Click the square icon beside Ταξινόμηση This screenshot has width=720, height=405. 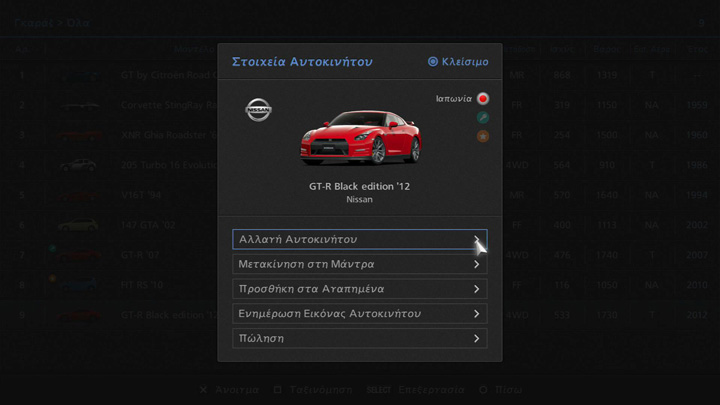277,390
